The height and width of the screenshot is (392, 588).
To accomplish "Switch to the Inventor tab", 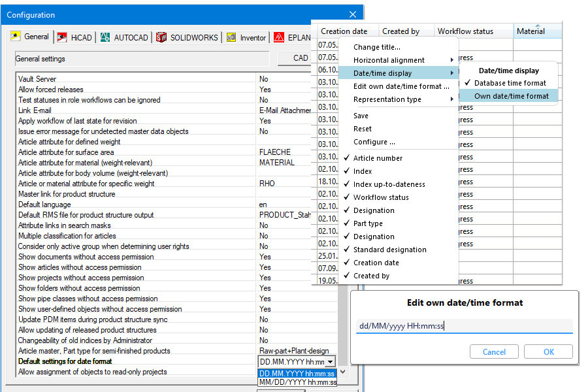I will coord(247,37).
